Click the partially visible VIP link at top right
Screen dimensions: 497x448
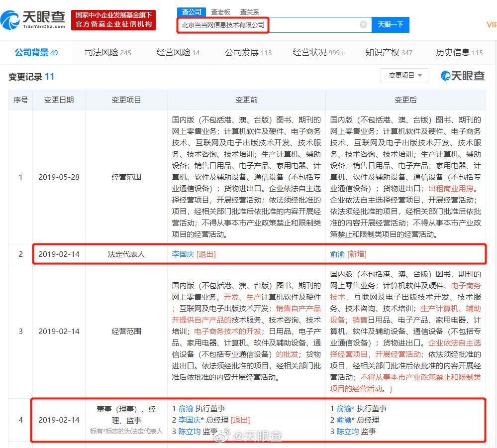pyautogui.click(x=492, y=25)
